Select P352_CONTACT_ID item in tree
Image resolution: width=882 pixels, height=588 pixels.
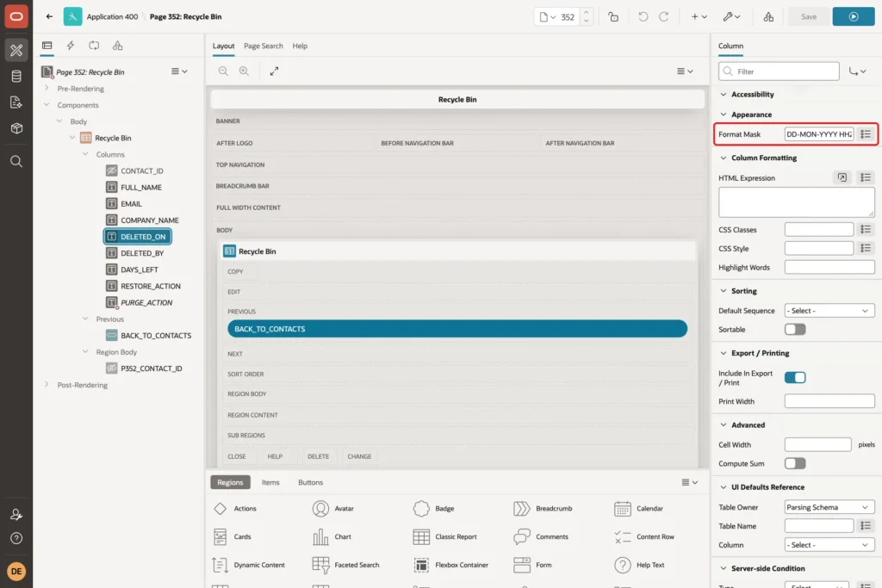tap(152, 368)
